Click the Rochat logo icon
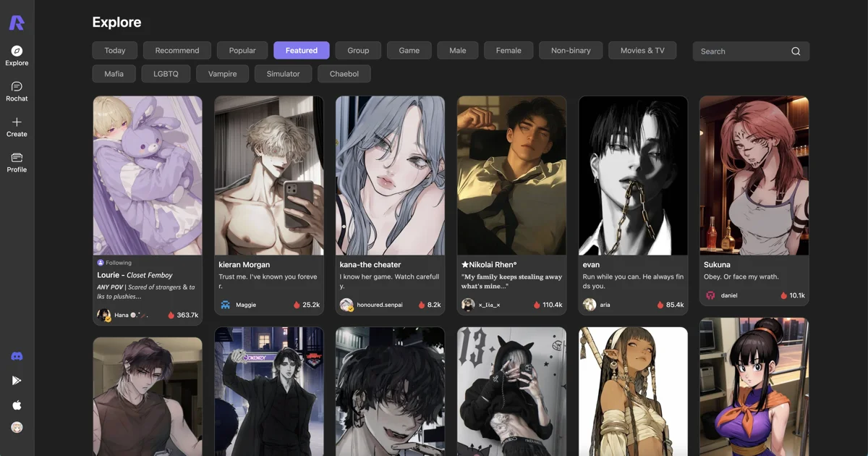This screenshot has height=456, width=868. coord(17,23)
